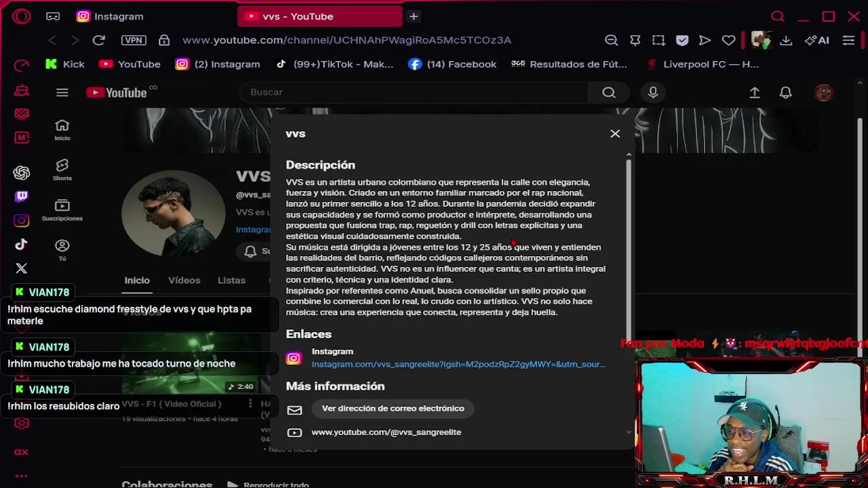This screenshot has height=488, width=868.
Task: Open the AI assistant button
Action: click(x=816, y=40)
